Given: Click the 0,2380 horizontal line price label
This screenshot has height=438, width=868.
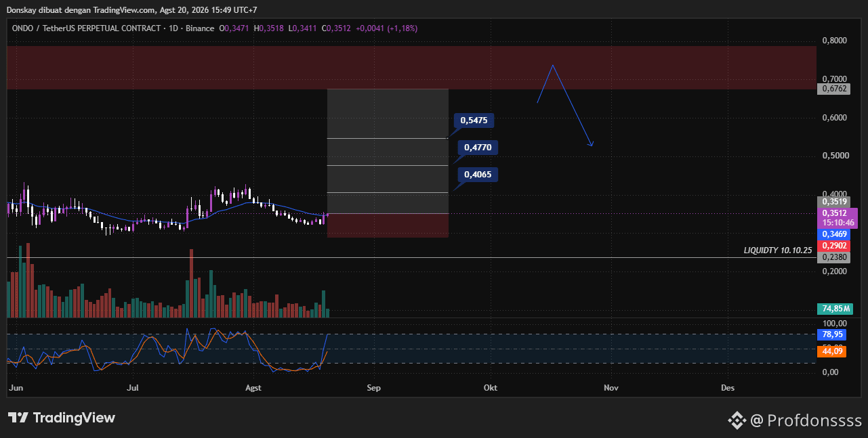Looking at the screenshot, I should tap(834, 257).
